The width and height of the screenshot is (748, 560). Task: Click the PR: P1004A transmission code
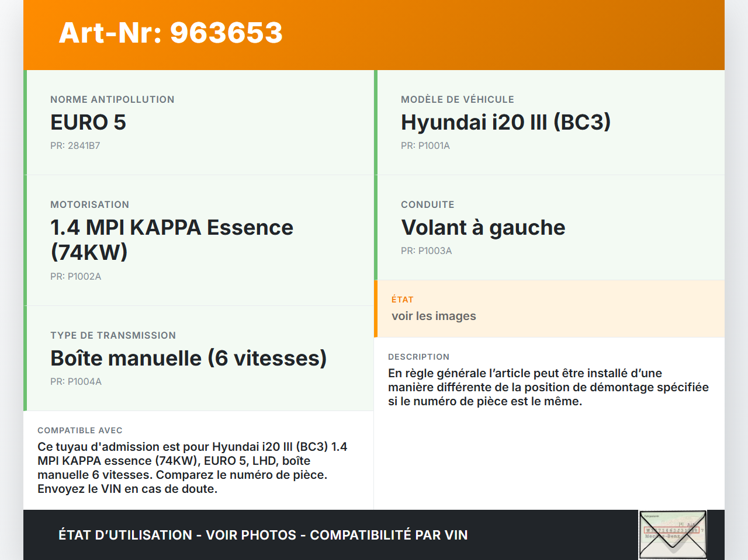(76, 381)
